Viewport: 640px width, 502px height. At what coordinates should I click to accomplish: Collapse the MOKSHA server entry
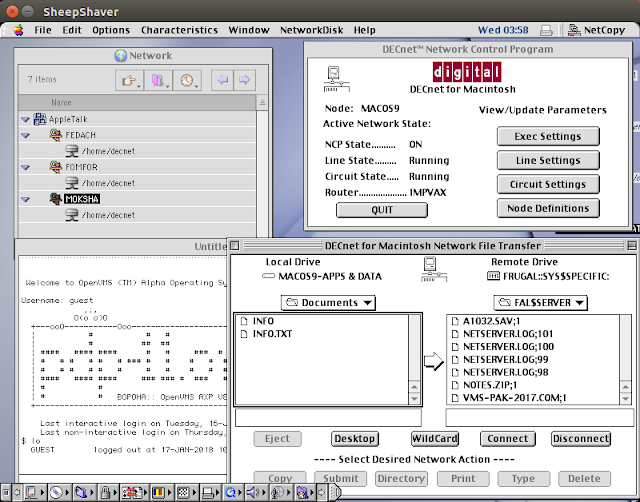(25, 200)
